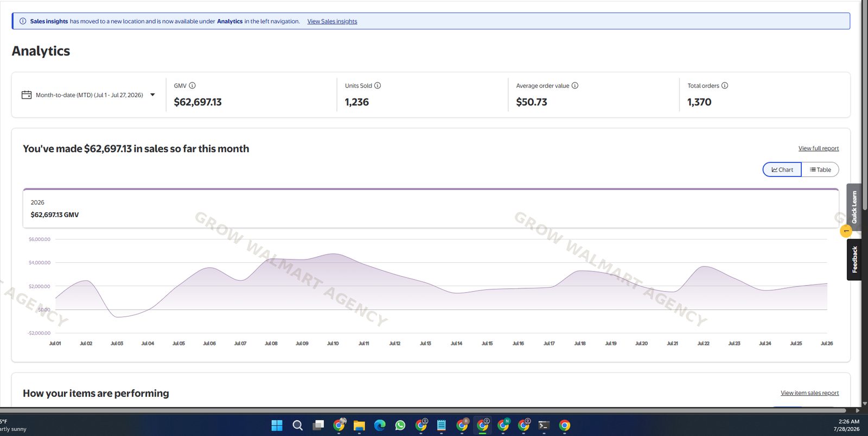Open the Notepad app on the taskbar
This screenshot has height=436, width=868.
[442, 425]
